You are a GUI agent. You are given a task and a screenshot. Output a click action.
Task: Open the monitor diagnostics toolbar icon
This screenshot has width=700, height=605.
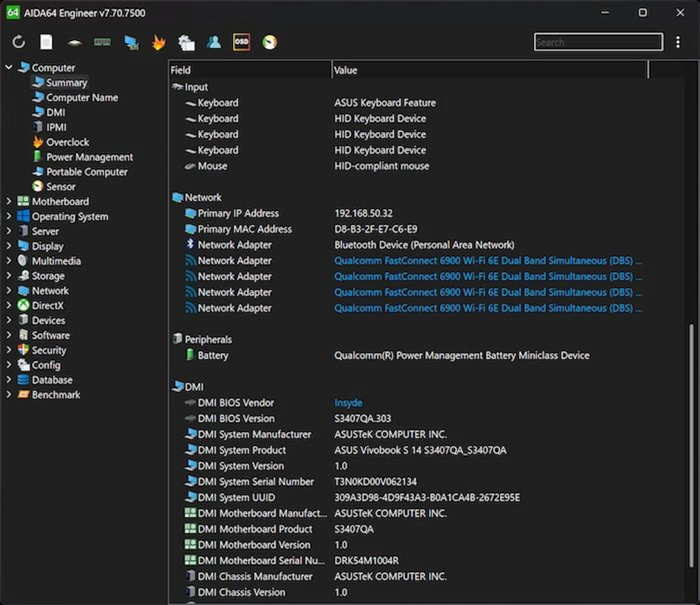pos(131,43)
